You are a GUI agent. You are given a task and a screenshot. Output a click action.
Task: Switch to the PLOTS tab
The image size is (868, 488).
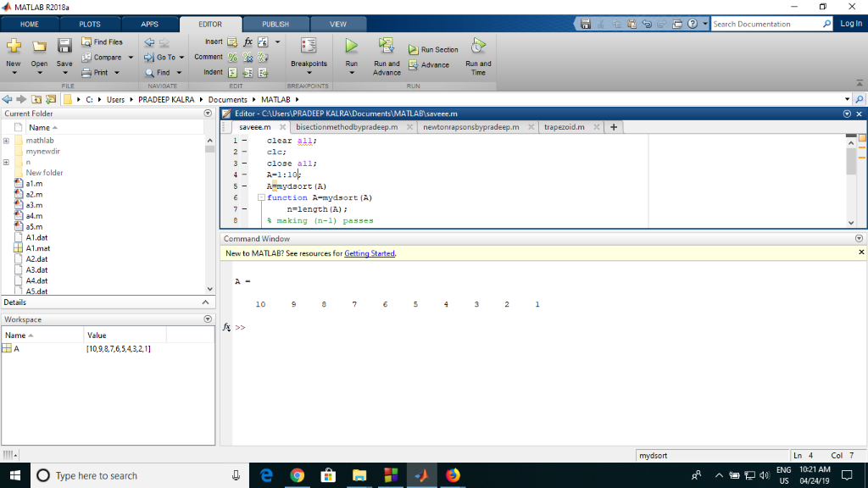(90, 25)
